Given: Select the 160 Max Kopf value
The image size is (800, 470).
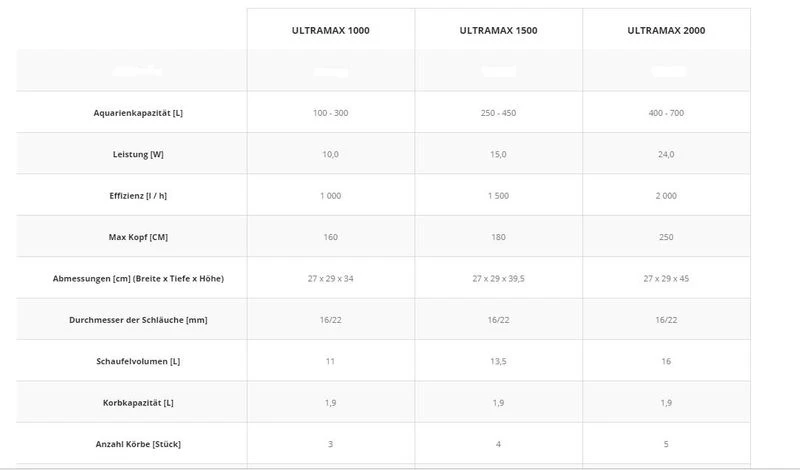Looking at the screenshot, I should point(330,237).
